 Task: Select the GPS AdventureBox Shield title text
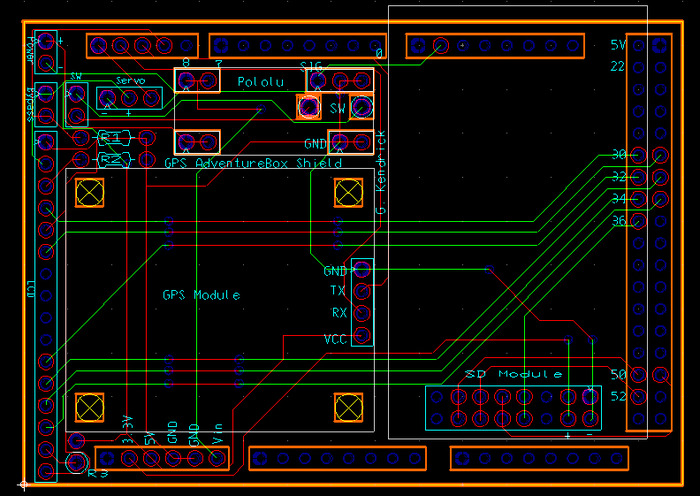pos(253,163)
